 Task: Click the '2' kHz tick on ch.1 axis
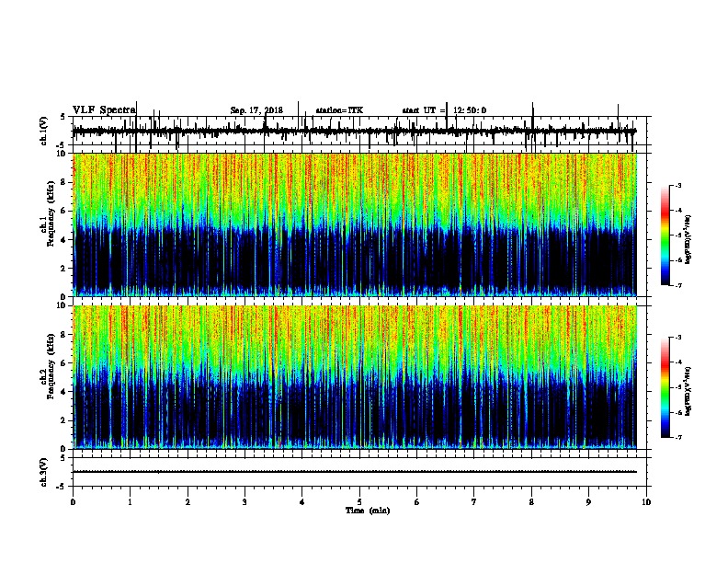pos(63,269)
